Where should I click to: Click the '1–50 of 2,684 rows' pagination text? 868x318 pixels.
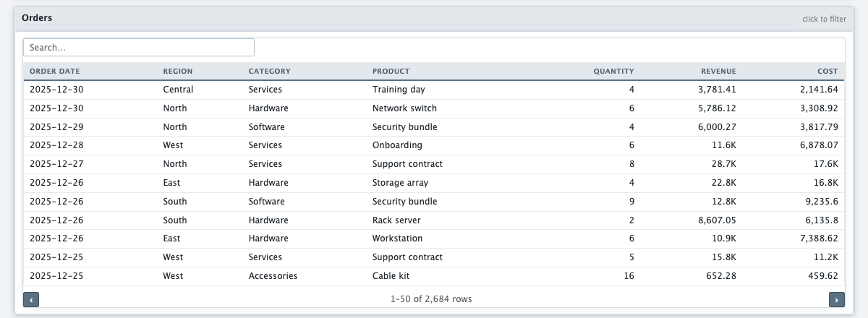[x=432, y=299]
